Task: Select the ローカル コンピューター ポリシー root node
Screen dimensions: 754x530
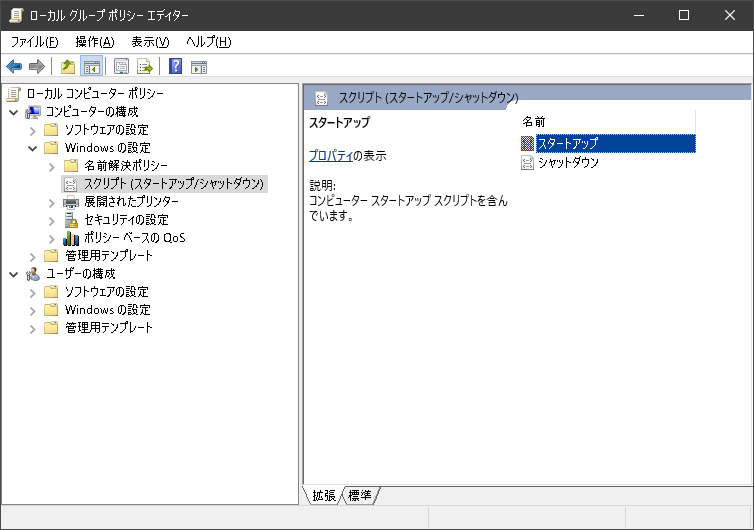Action: pos(95,94)
